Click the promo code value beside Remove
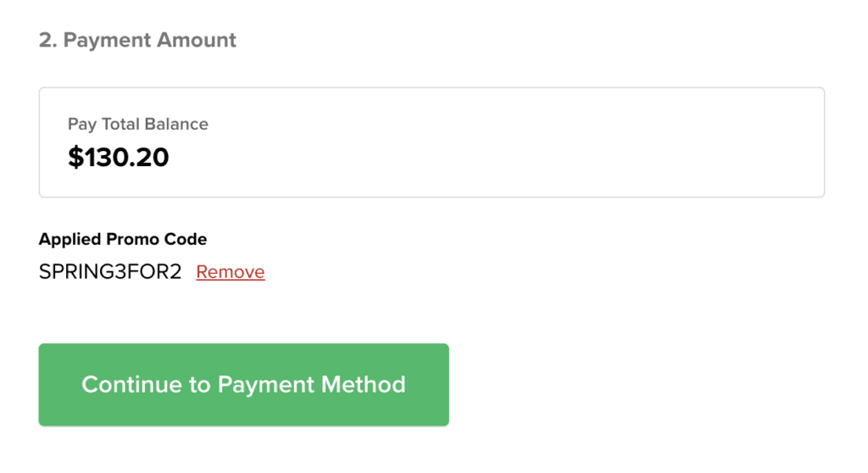Image resolution: width=868 pixels, height=473 pixels. click(x=110, y=272)
